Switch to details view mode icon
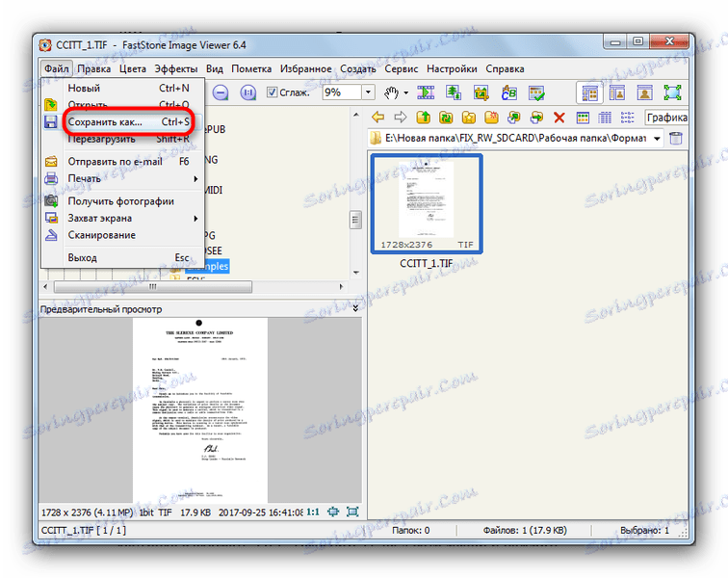The width and height of the screenshot is (728, 578). 605,118
